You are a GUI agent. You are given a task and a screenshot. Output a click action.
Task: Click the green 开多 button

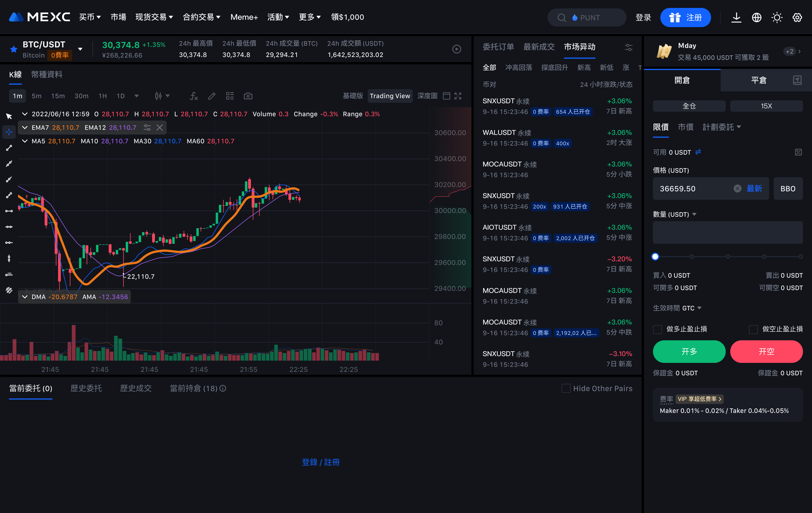coord(689,352)
